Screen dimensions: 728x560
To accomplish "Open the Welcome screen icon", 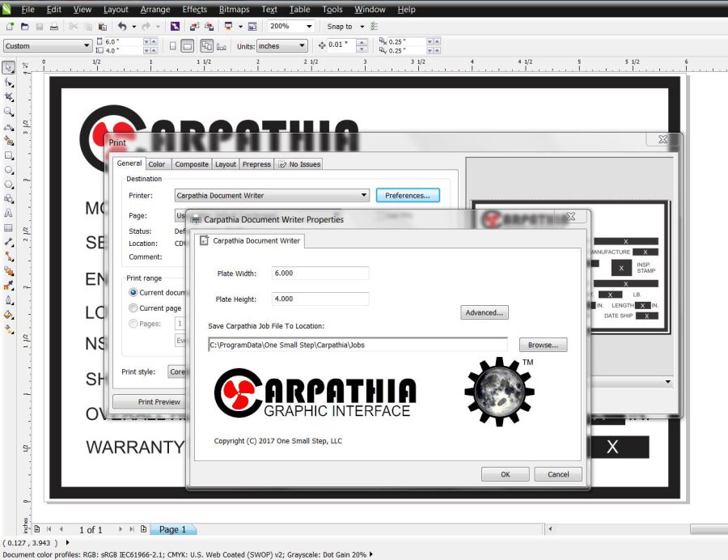I will (x=252, y=27).
